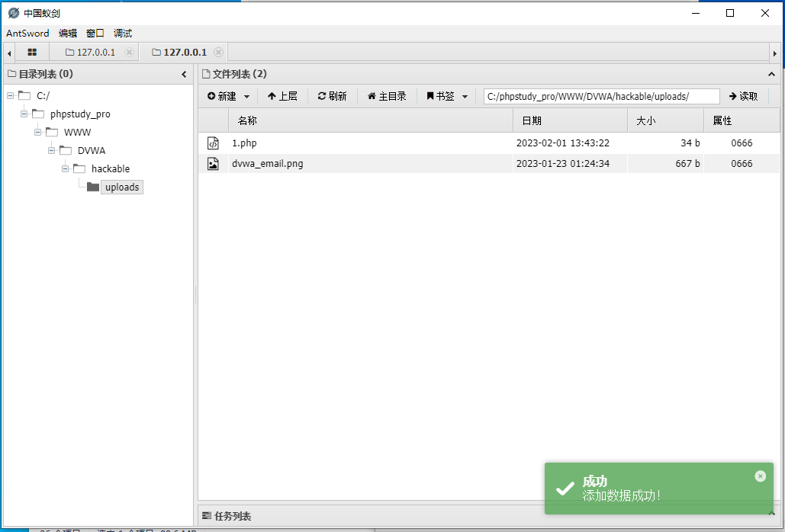The image size is (785, 532).
Task: Open the AntSword menu
Action: point(27,33)
